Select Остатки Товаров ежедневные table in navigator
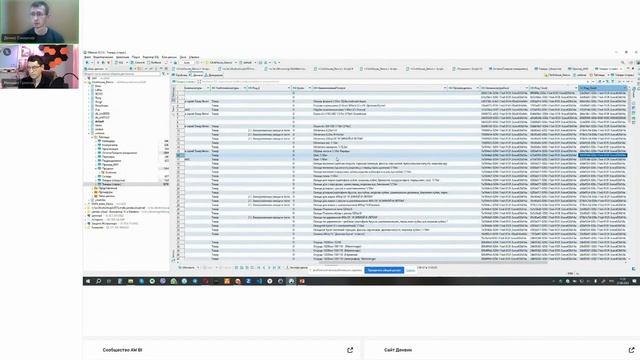The height and width of the screenshot is (360, 640). click(119, 153)
